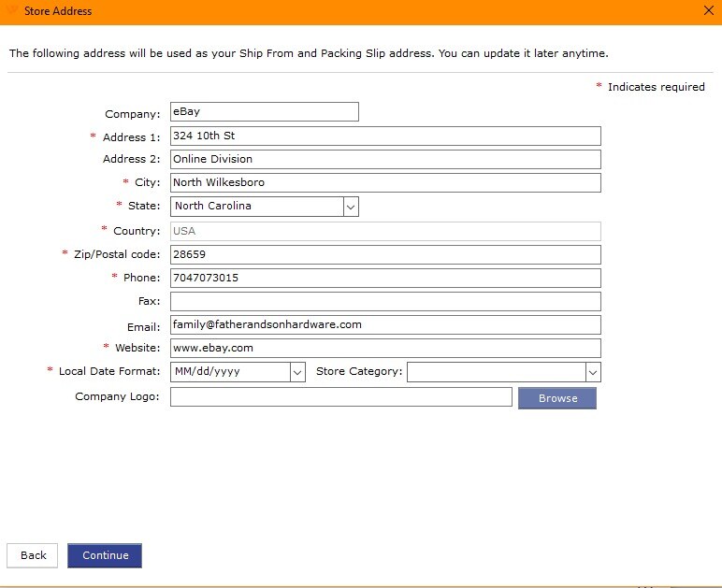The width and height of the screenshot is (722, 588).
Task: Click the Website field
Action: pos(385,349)
